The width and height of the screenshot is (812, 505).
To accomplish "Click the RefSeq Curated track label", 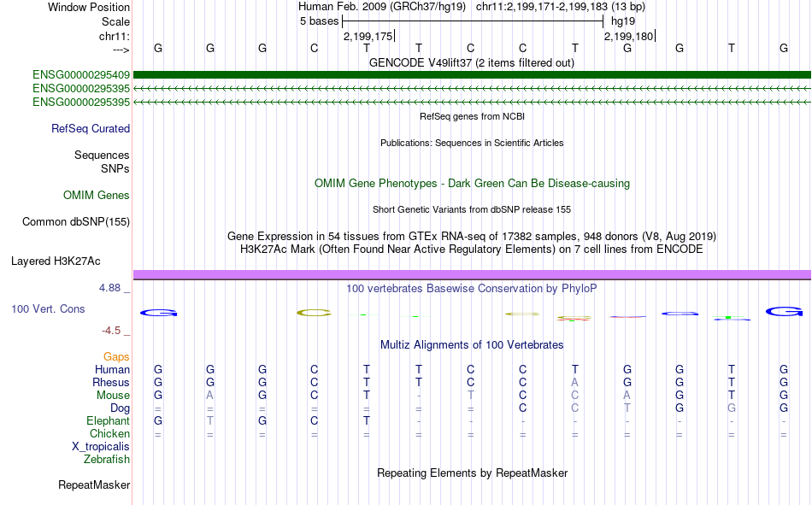I will pos(90,128).
